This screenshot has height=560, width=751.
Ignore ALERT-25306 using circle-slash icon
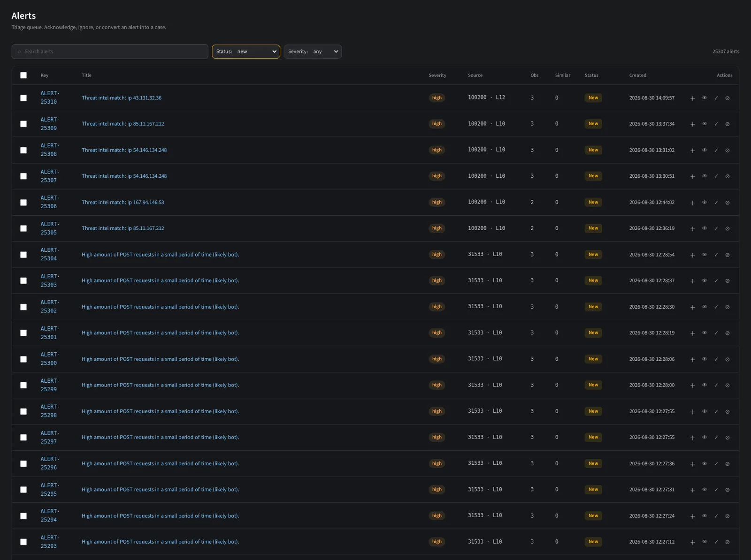pyautogui.click(x=728, y=203)
